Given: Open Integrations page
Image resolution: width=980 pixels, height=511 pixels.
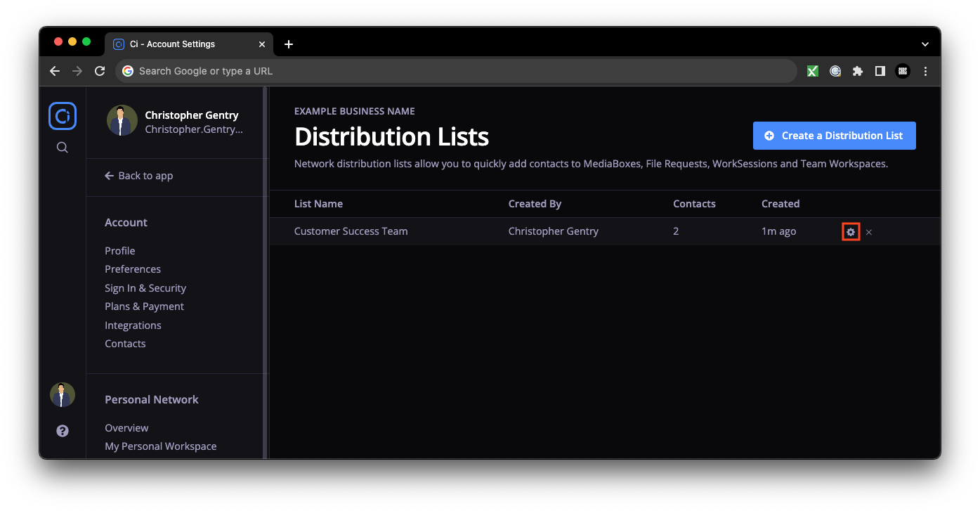Looking at the screenshot, I should 133,325.
